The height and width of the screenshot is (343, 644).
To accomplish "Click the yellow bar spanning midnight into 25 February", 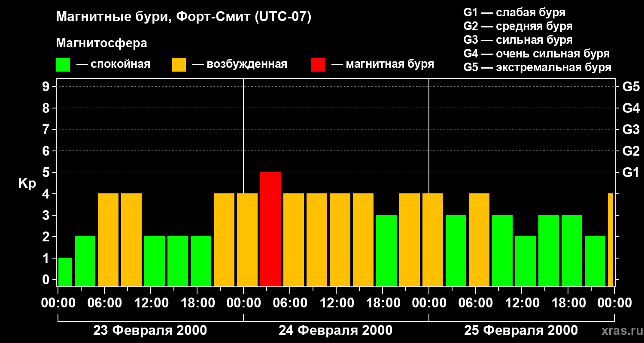I will (x=433, y=240).
